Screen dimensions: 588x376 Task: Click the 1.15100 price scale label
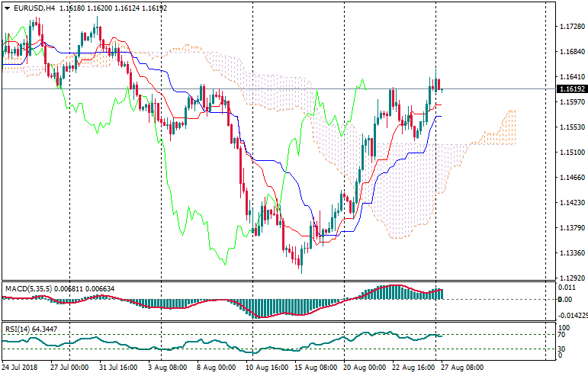pos(571,153)
